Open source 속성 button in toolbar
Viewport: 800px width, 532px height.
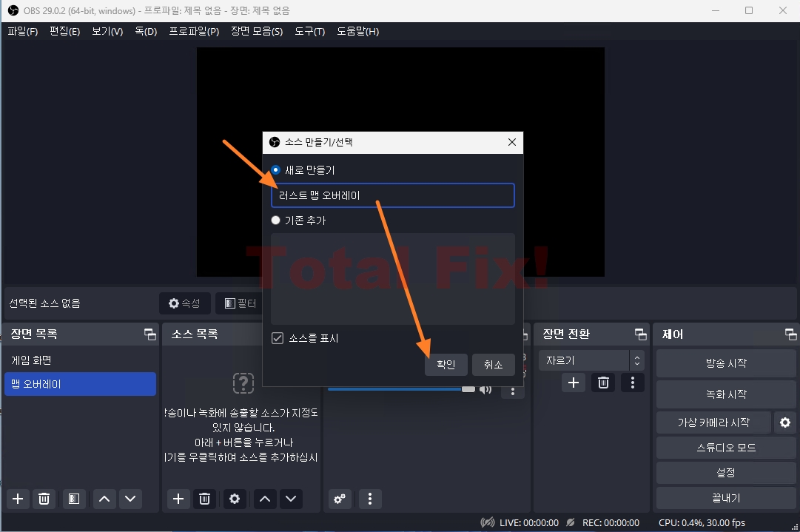pyautogui.click(x=184, y=303)
